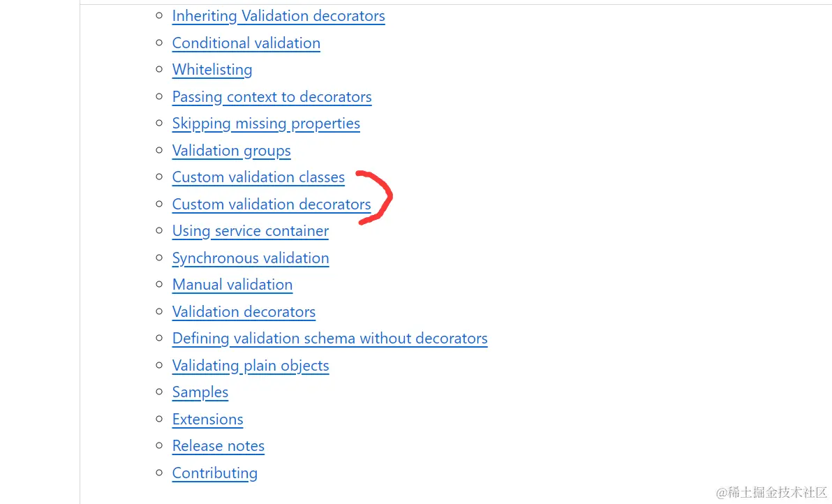Click the red hand-drawn bracket annotation
The image size is (832, 504).
[375, 198]
